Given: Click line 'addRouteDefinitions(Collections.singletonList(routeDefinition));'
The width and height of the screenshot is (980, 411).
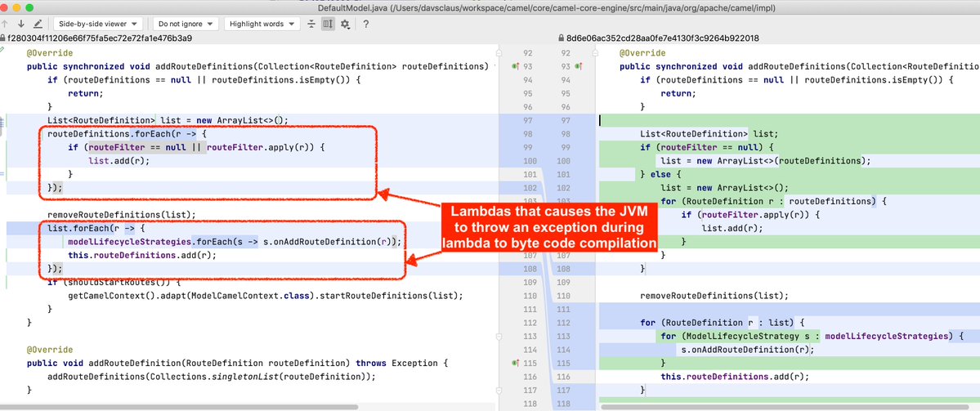Looking at the screenshot, I should coord(212,376).
